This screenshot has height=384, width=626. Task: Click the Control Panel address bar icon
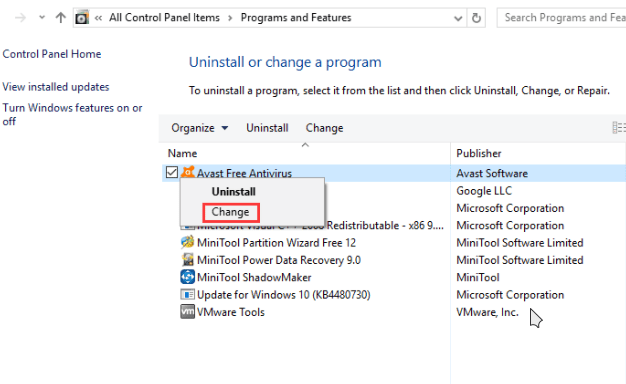click(82, 18)
